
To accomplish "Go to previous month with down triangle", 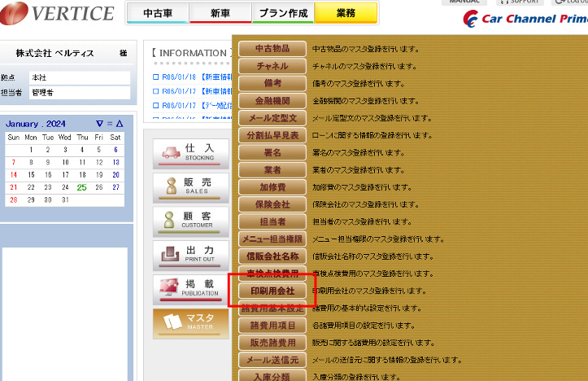I will [x=99, y=124].
